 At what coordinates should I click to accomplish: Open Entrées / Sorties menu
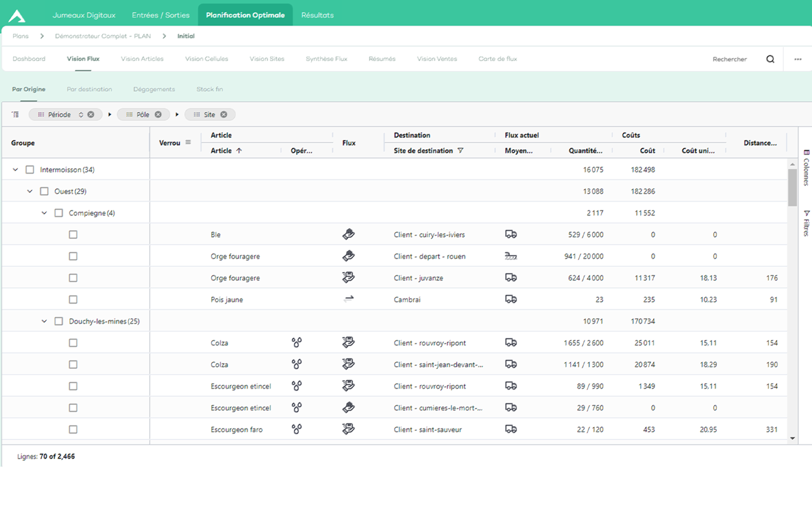(x=161, y=15)
